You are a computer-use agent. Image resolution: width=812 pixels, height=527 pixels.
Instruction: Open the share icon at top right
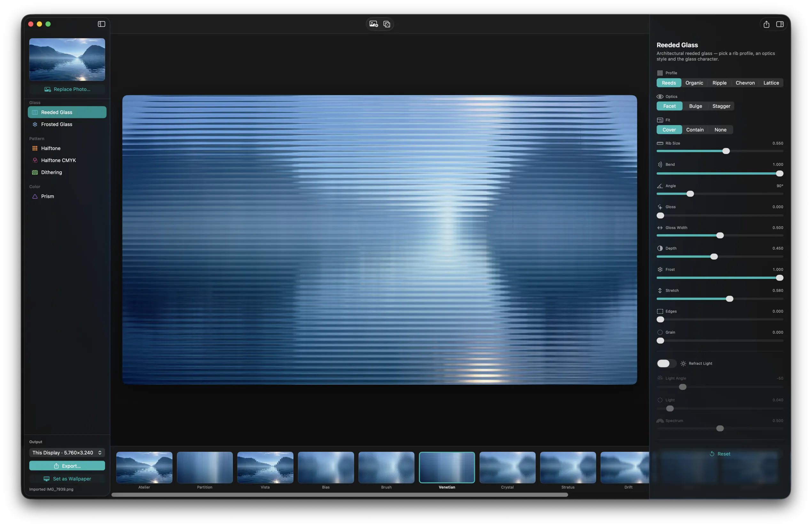(766, 24)
